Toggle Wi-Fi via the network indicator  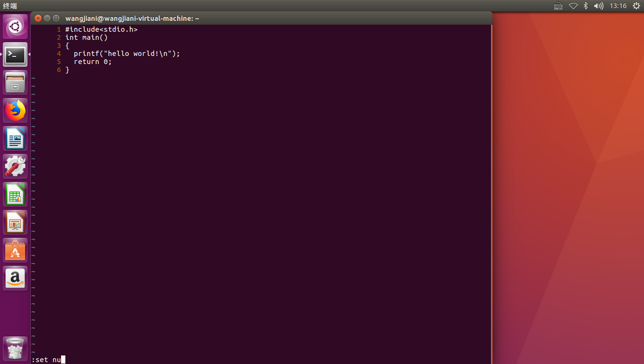(573, 6)
